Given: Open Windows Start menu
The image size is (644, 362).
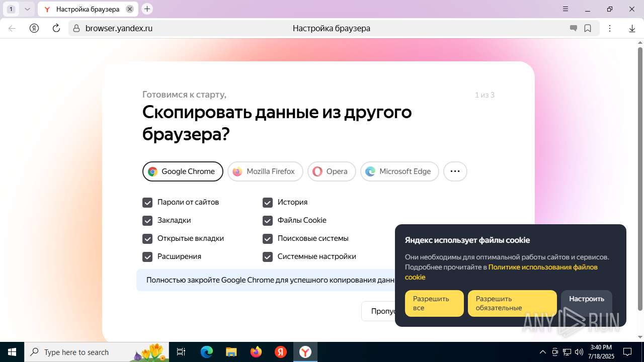Looking at the screenshot, I should click(12, 352).
